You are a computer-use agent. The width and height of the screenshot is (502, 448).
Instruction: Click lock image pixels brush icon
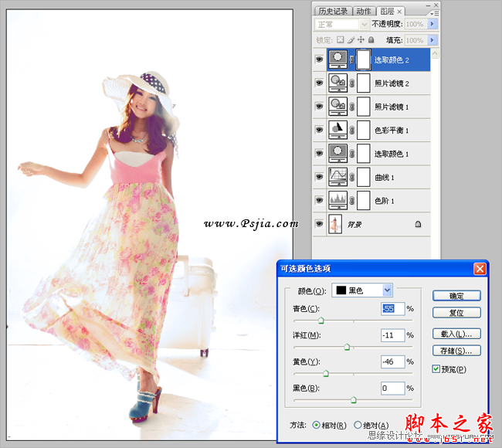point(351,39)
